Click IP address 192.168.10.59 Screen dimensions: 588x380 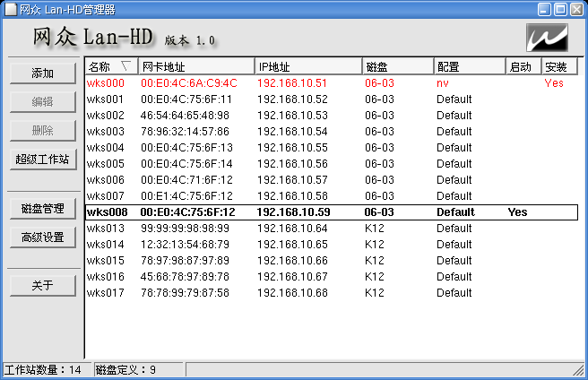[x=294, y=212]
